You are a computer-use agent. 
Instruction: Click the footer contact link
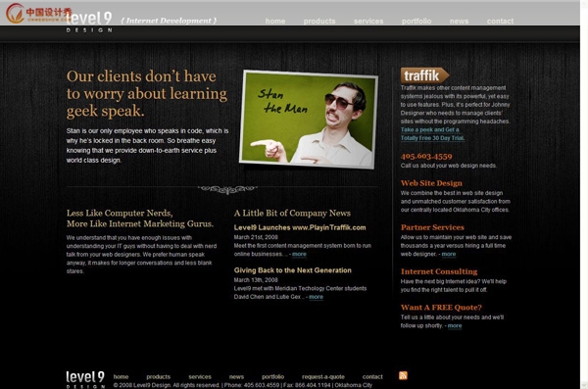coord(372,376)
